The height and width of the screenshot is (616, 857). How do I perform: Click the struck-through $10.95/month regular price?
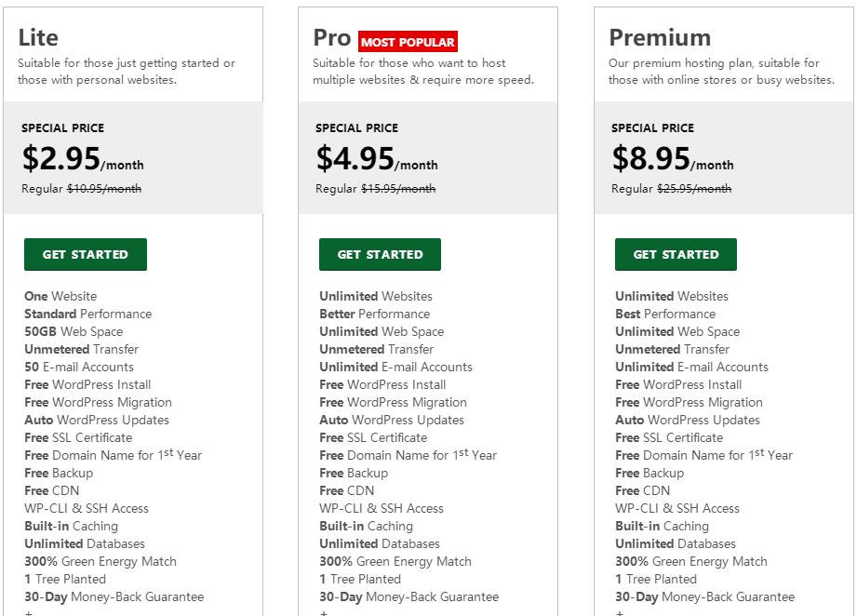104,189
